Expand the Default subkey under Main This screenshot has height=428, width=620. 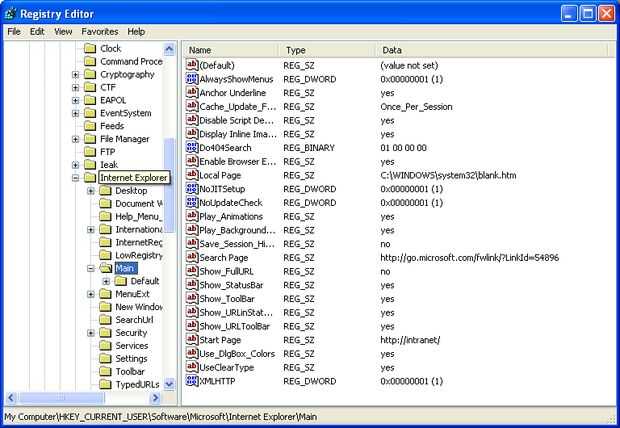(106, 281)
